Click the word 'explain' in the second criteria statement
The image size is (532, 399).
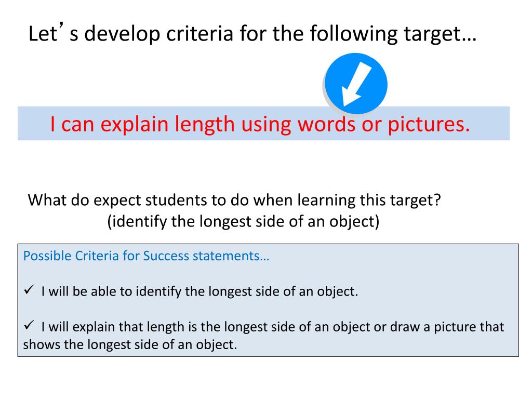tap(94, 327)
